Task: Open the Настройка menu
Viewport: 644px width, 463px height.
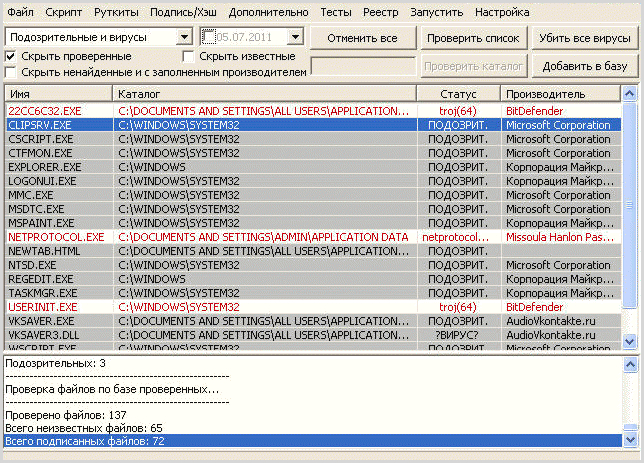Action: click(502, 13)
